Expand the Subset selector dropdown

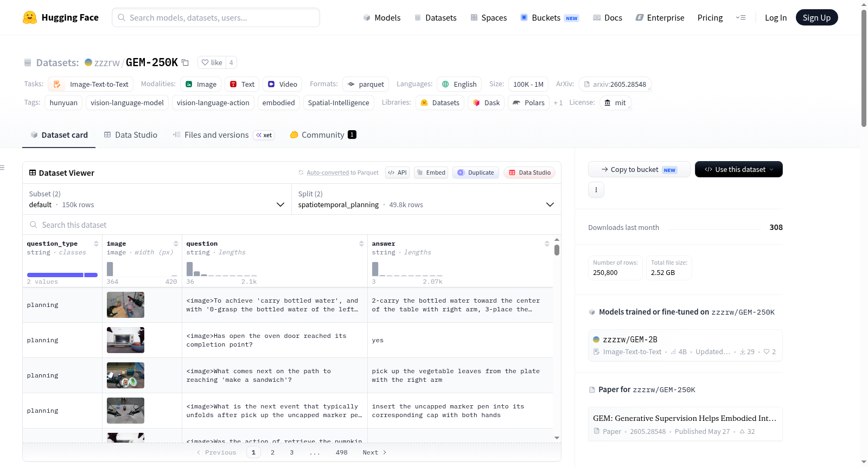(x=157, y=199)
